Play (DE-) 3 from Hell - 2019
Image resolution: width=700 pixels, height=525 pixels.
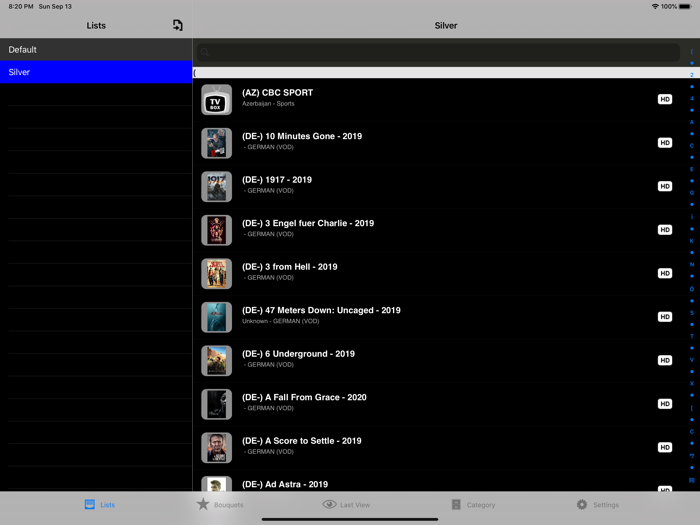point(440,274)
